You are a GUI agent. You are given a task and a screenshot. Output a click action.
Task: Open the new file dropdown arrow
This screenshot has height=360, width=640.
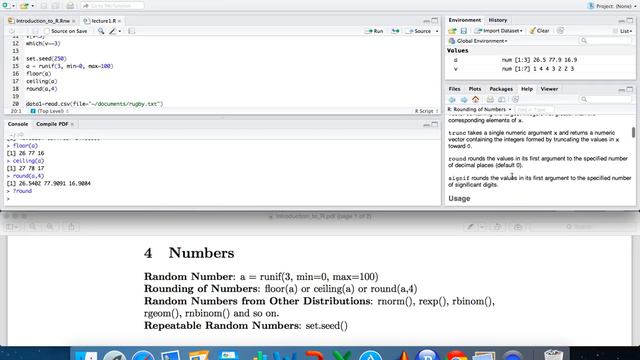coord(13,6)
